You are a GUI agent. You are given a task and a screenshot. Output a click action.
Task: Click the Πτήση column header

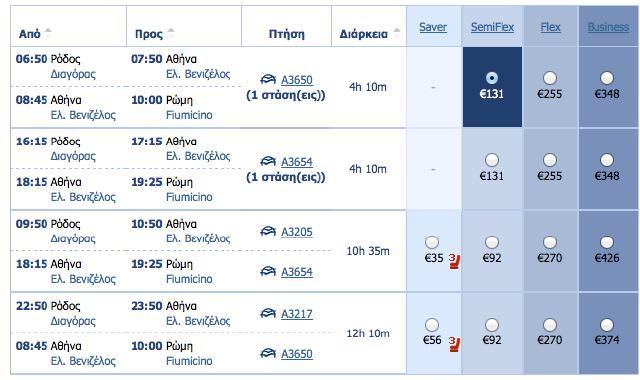[287, 33]
